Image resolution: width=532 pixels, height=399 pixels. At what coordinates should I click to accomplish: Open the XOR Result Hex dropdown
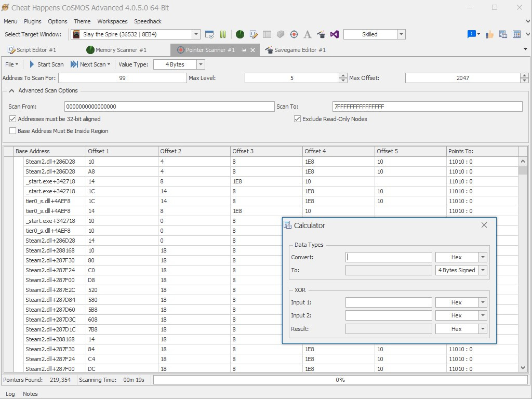coord(483,329)
